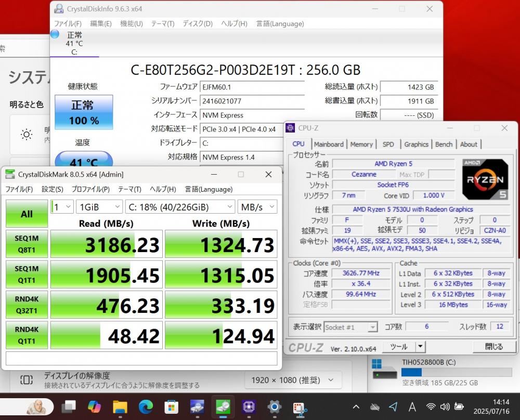520x420 pixels.
Task: Switch to CrystalDiskInfo via its taskbar icon
Action: click(197, 406)
